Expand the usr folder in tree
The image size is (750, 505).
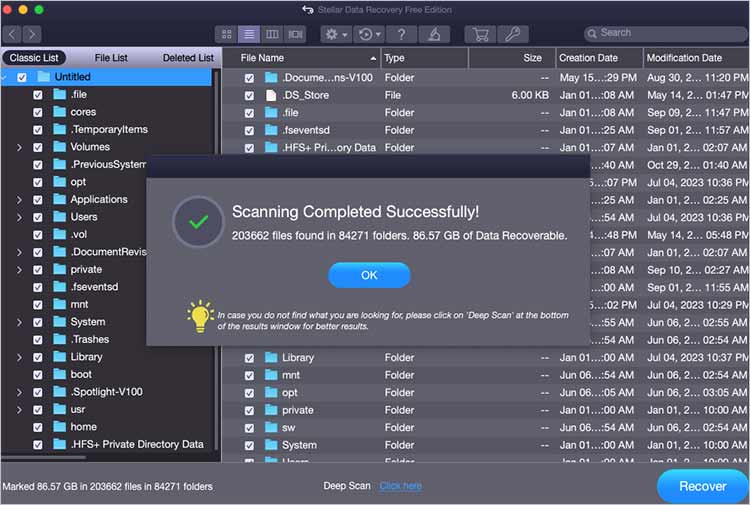pos(19,410)
